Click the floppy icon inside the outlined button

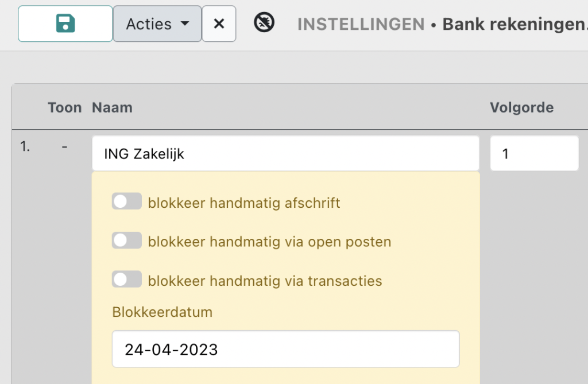click(x=65, y=24)
